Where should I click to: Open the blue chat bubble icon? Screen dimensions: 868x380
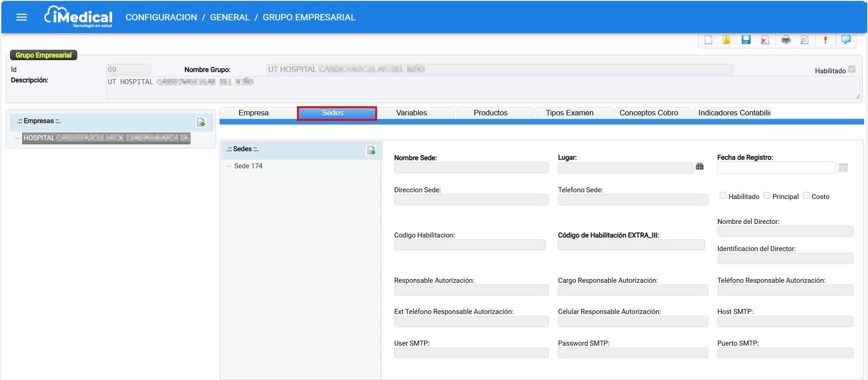coord(846,40)
